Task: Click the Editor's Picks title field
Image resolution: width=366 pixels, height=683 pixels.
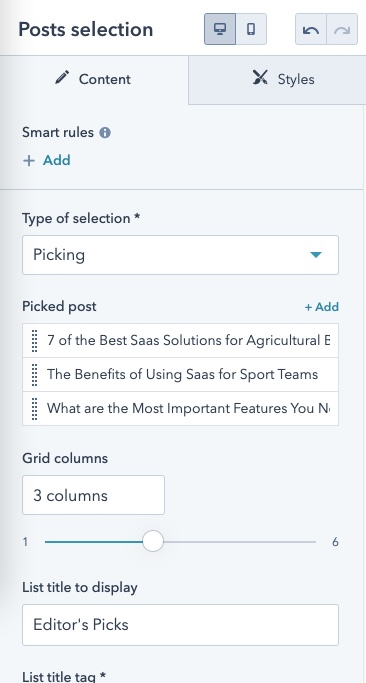Action: click(180, 625)
